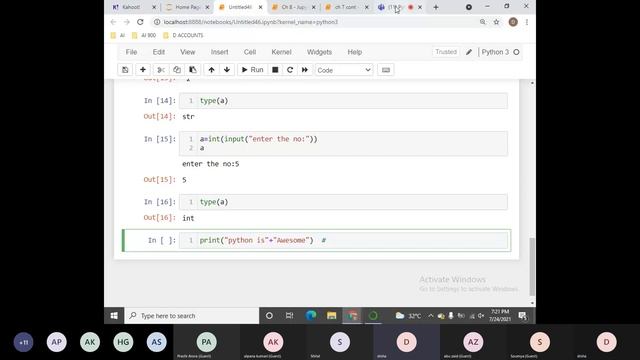Switch to the ch 7 cont browser tab

tap(346, 7)
